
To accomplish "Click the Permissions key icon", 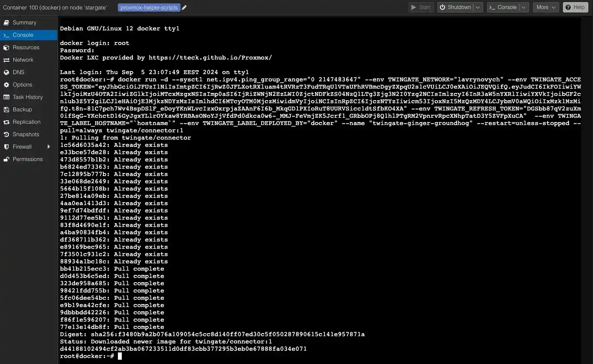I will coord(6,159).
